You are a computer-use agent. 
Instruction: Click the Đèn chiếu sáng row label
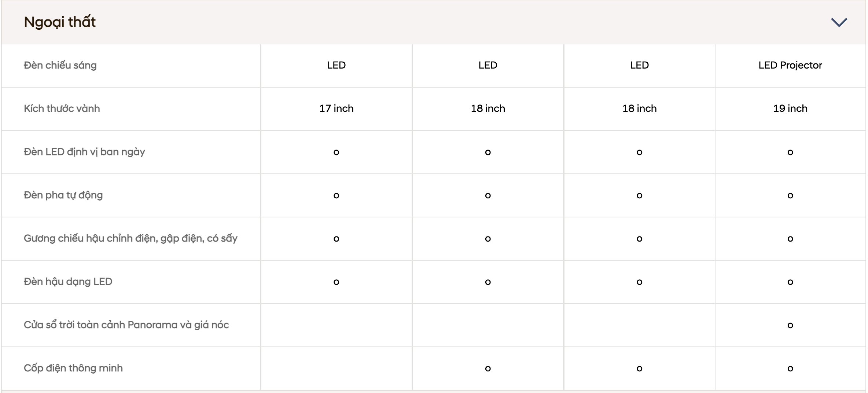click(x=60, y=65)
